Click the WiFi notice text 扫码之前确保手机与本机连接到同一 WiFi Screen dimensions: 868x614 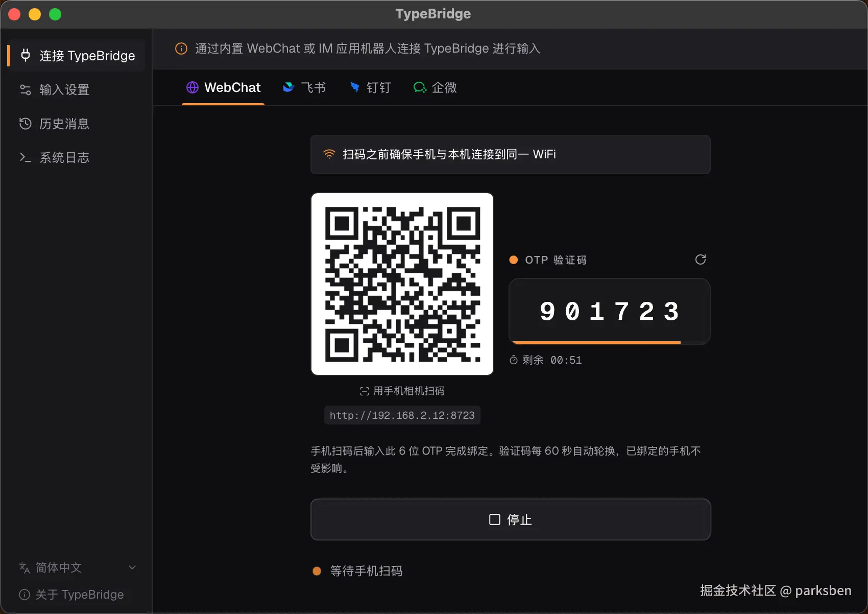click(x=449, y=154)
